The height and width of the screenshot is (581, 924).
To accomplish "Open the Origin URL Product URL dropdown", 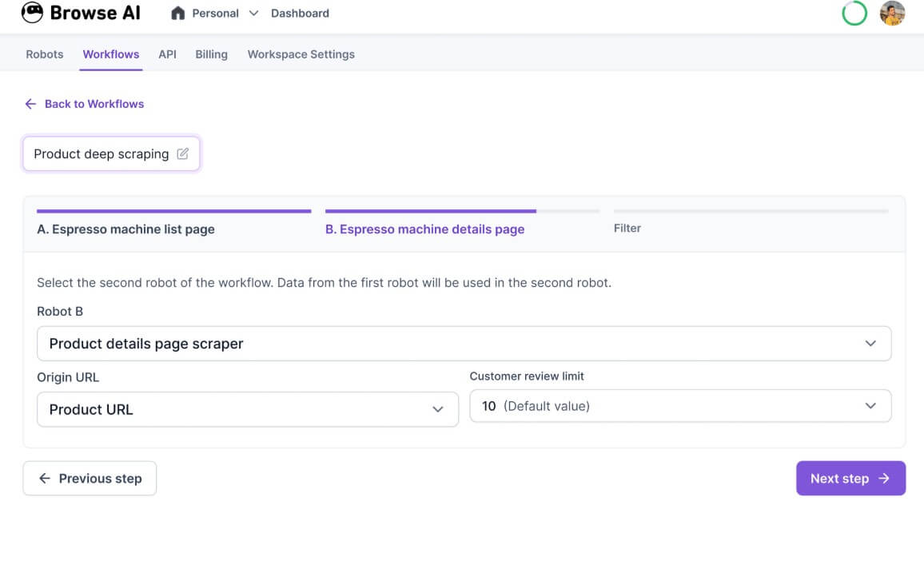I will pos(248,409).
